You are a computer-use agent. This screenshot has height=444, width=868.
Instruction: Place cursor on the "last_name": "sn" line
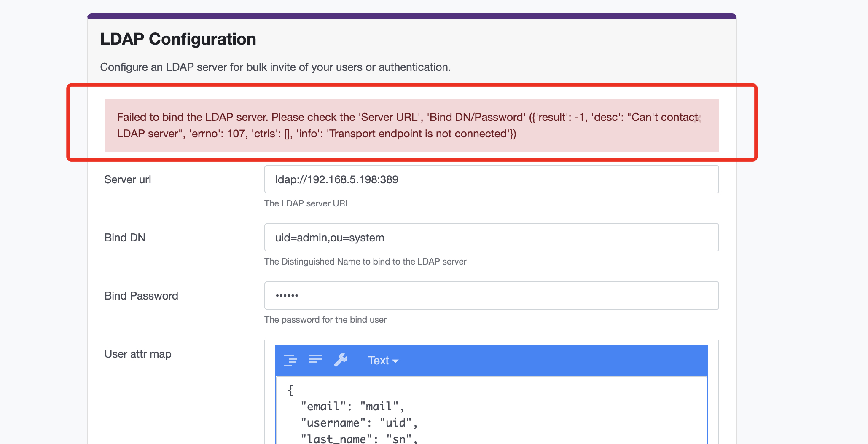[x=359, y=439]
